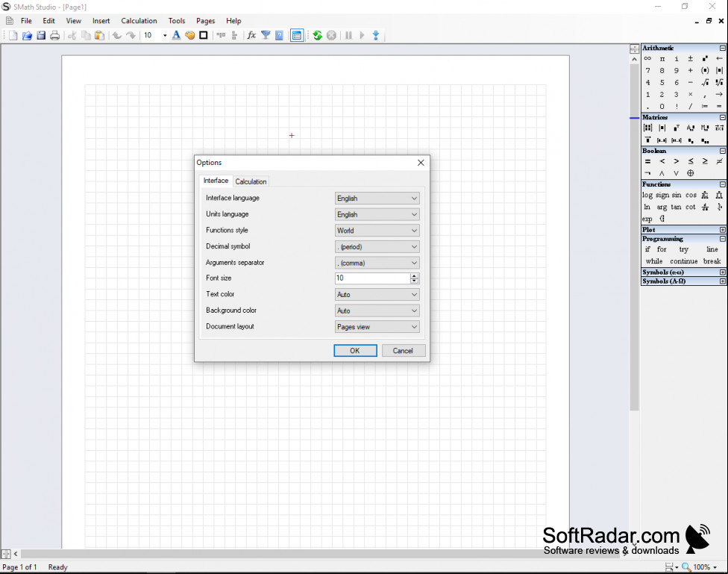Expand the Symbols (α-ω) panel
This screenshot has height=574, width=728.
pyautogui.click(x=723, y=272)
